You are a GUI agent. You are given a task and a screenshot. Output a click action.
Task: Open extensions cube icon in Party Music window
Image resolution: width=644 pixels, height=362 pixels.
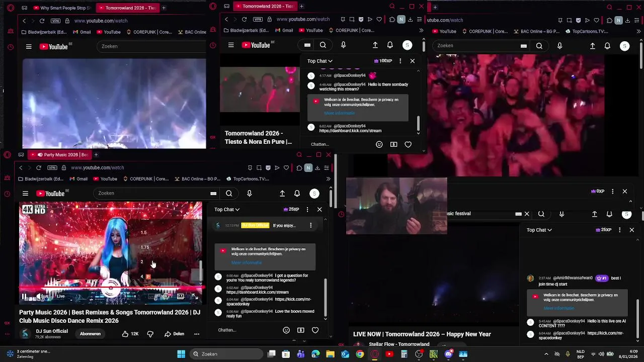(299, 168)
